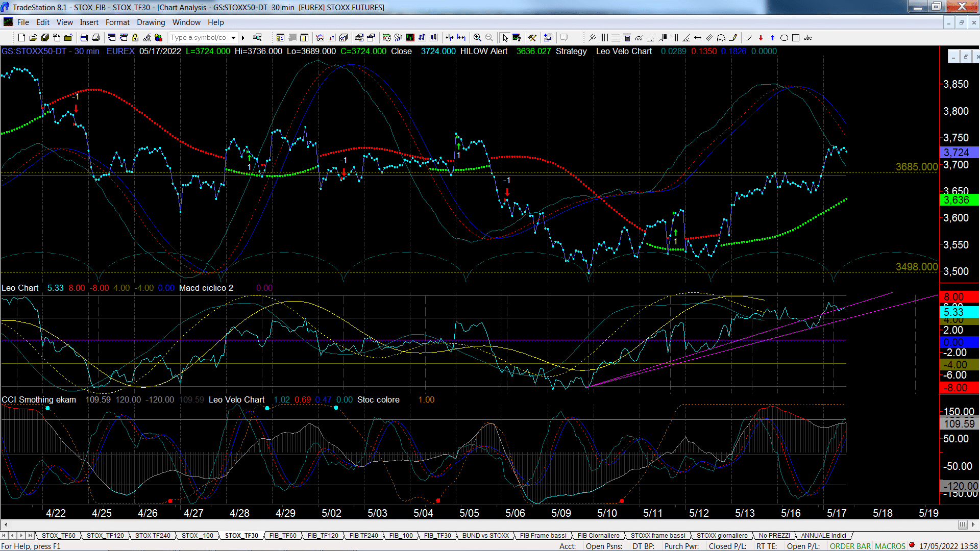
Task: Select the abc text drawing tool
Action: [807, 38]
